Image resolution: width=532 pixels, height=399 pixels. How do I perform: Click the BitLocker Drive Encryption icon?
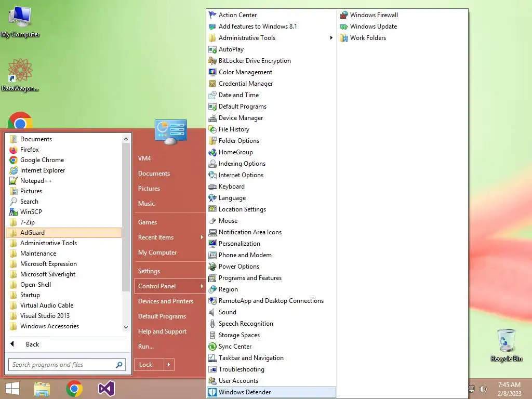coord(212,61)
